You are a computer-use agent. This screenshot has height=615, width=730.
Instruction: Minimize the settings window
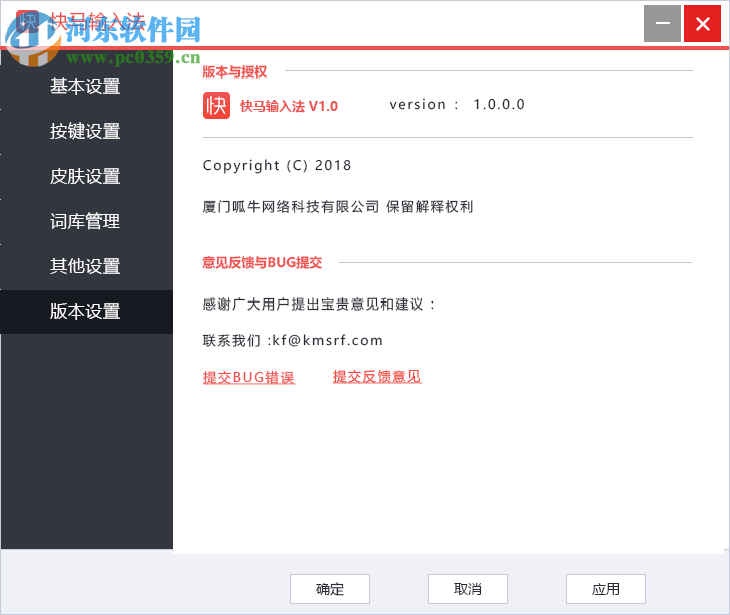(662, 23)
